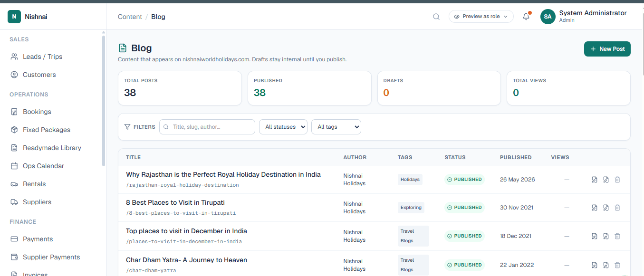Click the date 18 Dec 2021
This screenshot has width=644, height=276.
(x=516, y=236)
